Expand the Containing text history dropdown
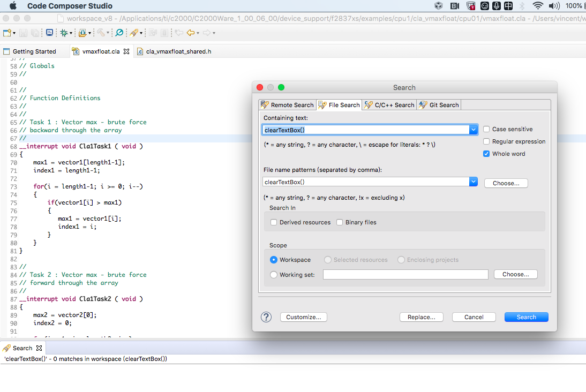 pyautogui.click(x=474, y=130)
